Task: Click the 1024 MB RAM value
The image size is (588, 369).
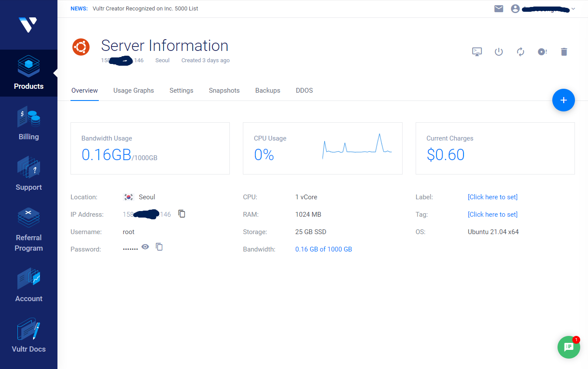Action: coord(308,215)
